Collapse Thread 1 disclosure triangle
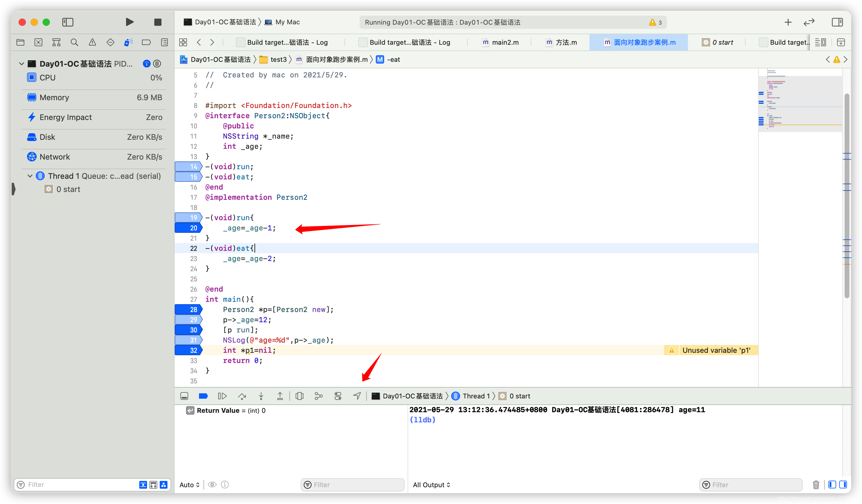The width and height of the screenshot is (862, 504). (30, 176)
